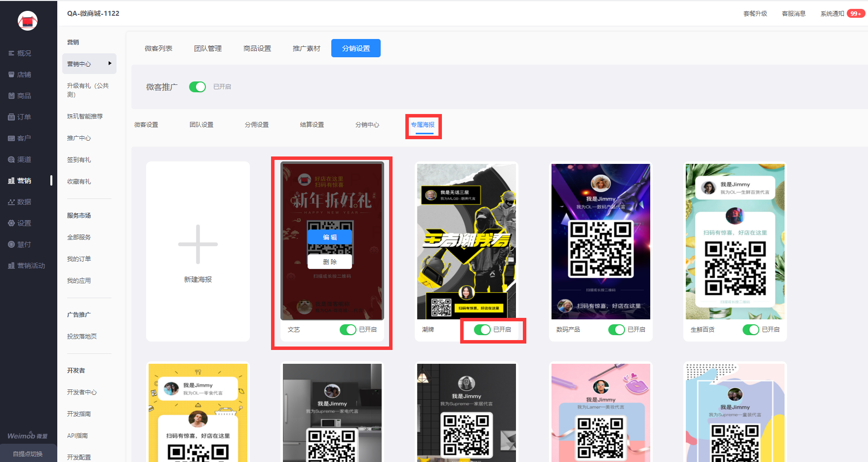Select the 潮牌 poster thumbnail
Screen dimensions: 868x462
[x=467, y=242]
